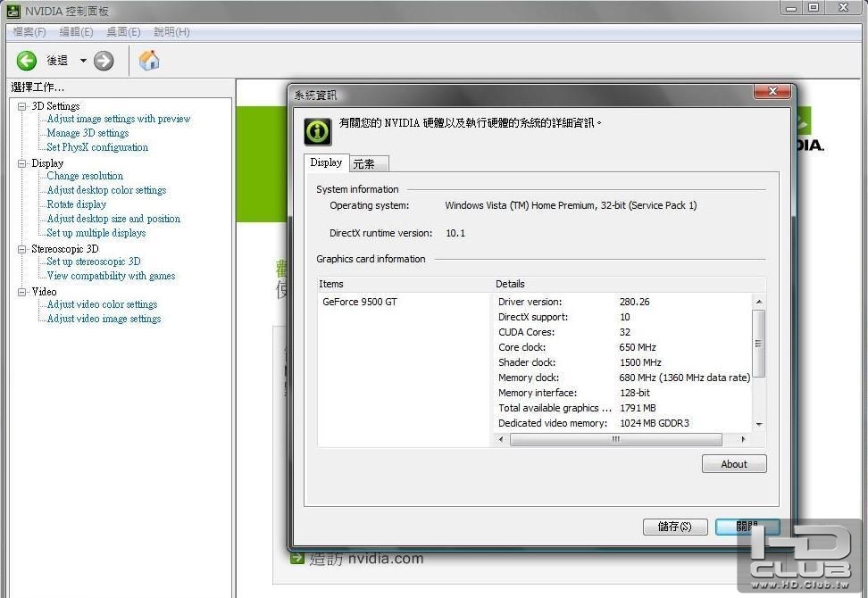868x598 pixels.
Task: Open Adjust video image settings
Action: pos(104,320)
